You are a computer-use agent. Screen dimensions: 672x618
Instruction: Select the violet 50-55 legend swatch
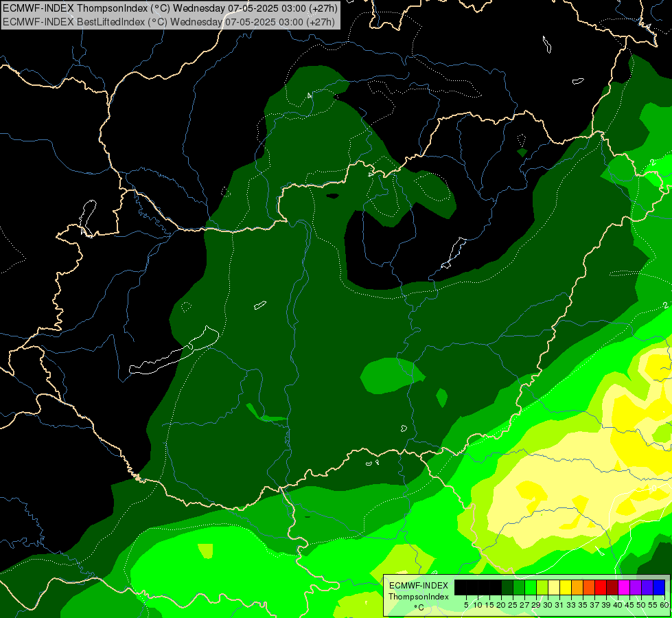(x=647, y=587)
